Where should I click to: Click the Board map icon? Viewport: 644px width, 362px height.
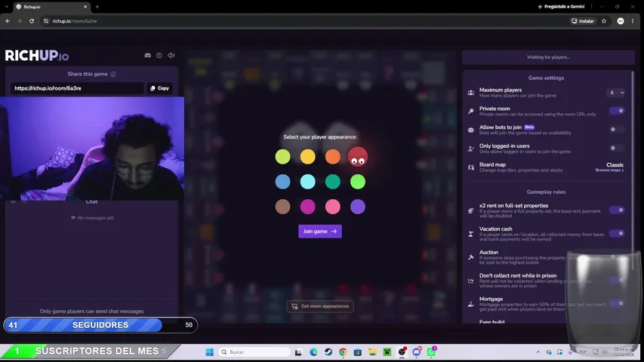(470, 167)
